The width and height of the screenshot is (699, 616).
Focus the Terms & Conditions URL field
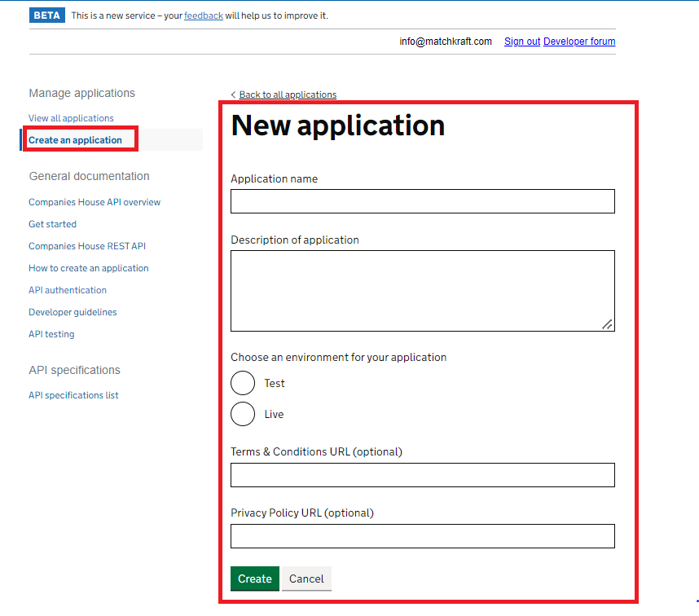pos(423,475)
